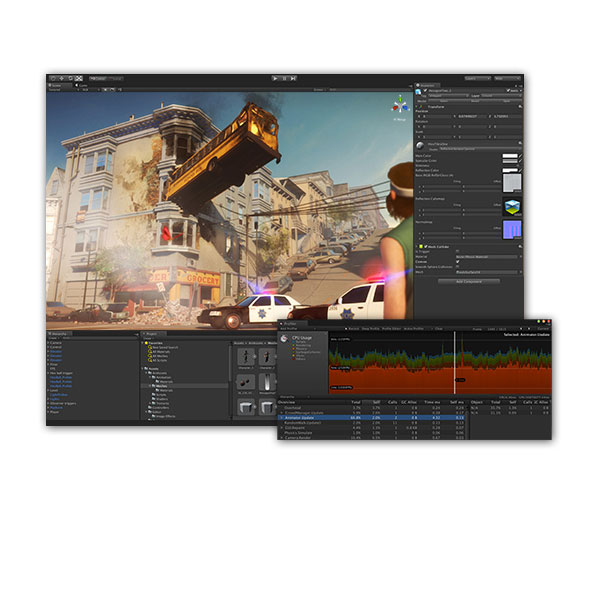Go to the previous frame in the Profiler
The image size is (600, 600).
pos(522,329)
